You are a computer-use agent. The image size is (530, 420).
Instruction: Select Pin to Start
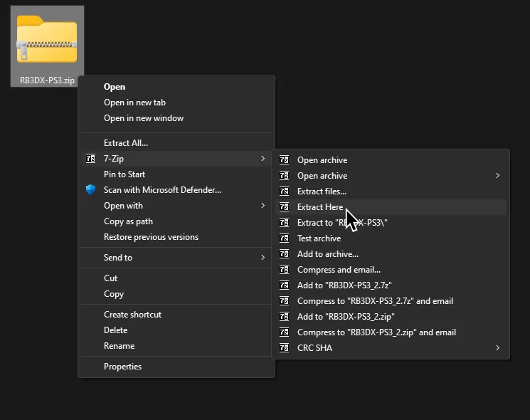(x=176, y=174)
